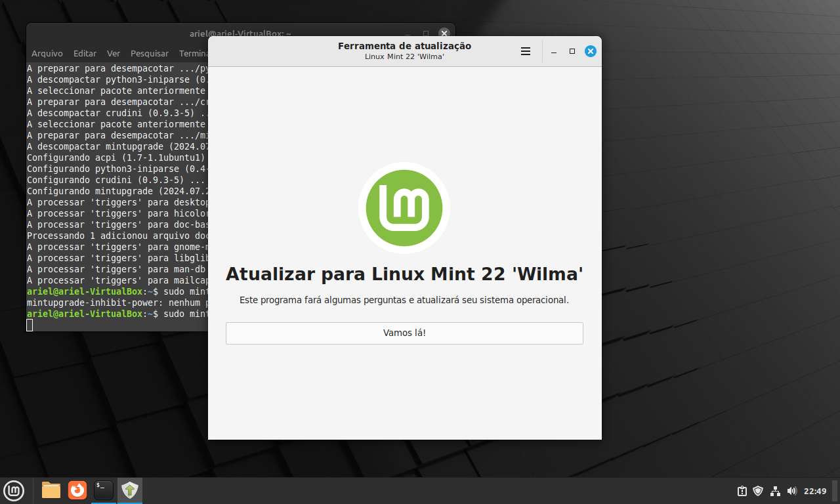The width and height of the screenshot is (840, 504).
Task: Open the Editar menu in terminal
Action: tap(85, 53)
